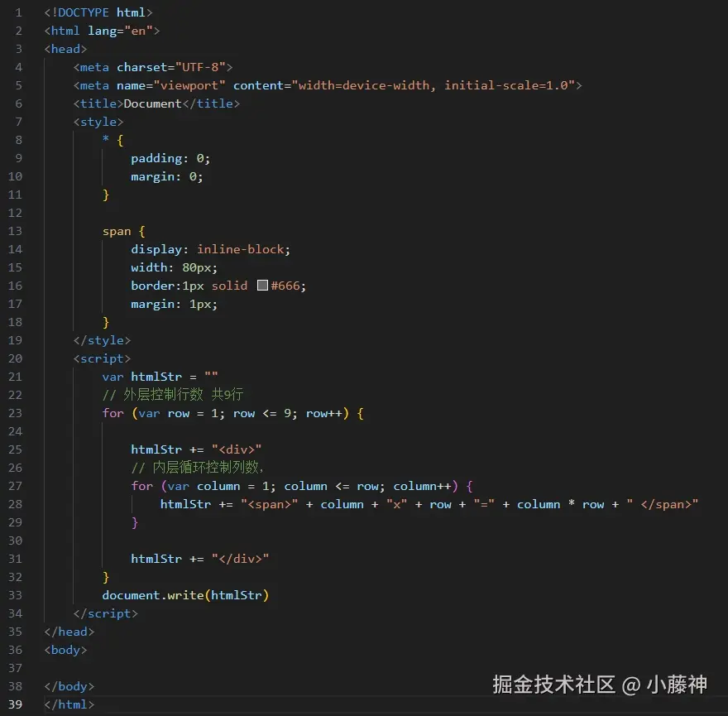Click line number 13 in the gutter

(16, 231)
